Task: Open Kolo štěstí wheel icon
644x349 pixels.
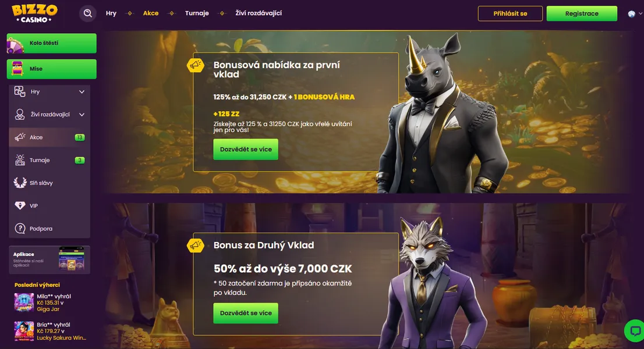Action: point(16,43)
